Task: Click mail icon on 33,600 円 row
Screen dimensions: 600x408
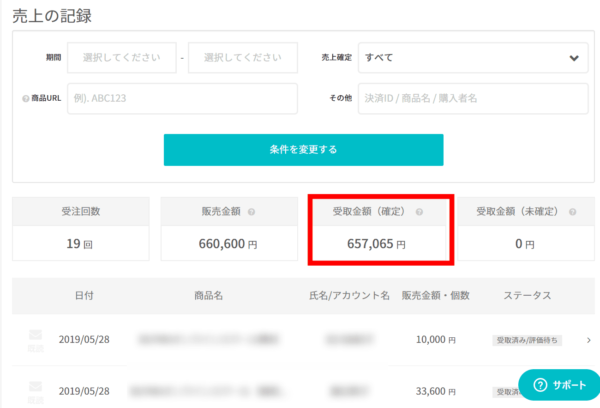Action: click(36, 387)
